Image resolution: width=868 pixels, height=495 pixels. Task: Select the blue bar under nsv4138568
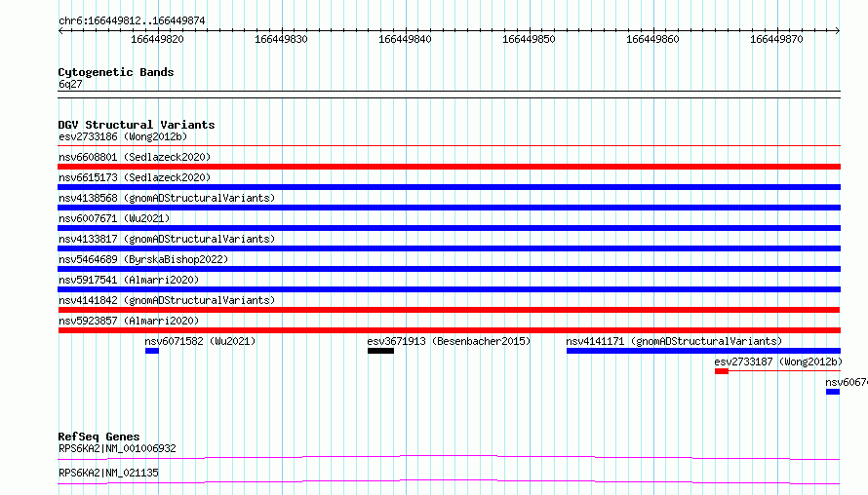pyautogui.click(x=449, y=208)
